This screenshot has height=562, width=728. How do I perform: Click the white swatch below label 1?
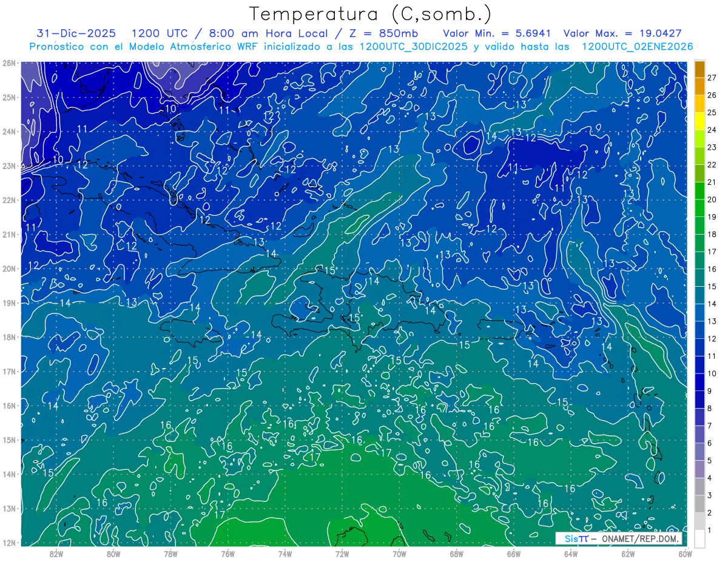pos(699,539)
